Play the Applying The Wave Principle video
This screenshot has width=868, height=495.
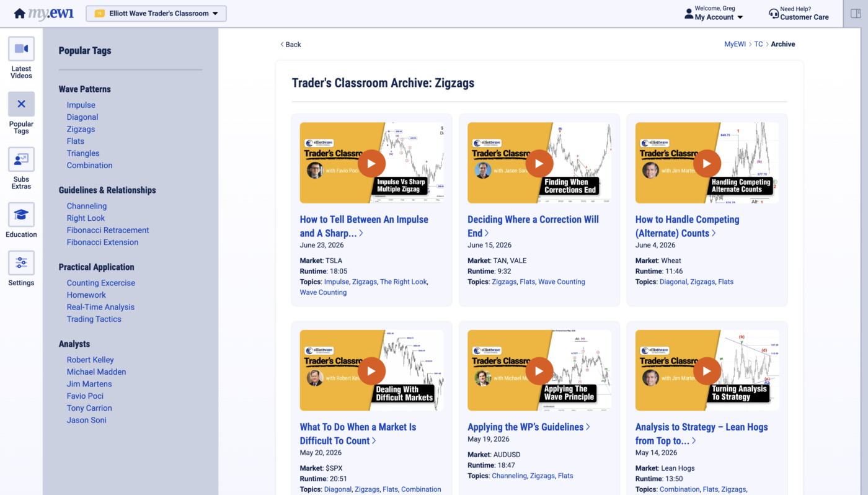click(x=539, y=371)
